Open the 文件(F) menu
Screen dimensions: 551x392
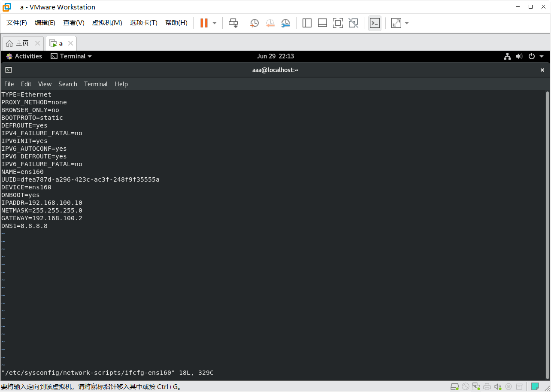click(x=17, y=23)
